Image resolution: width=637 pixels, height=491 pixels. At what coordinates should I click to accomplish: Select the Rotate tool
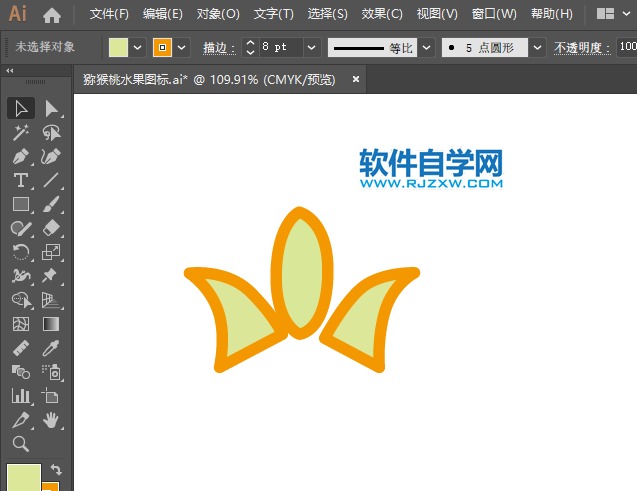pyautogui.click(x=21, y=252)
